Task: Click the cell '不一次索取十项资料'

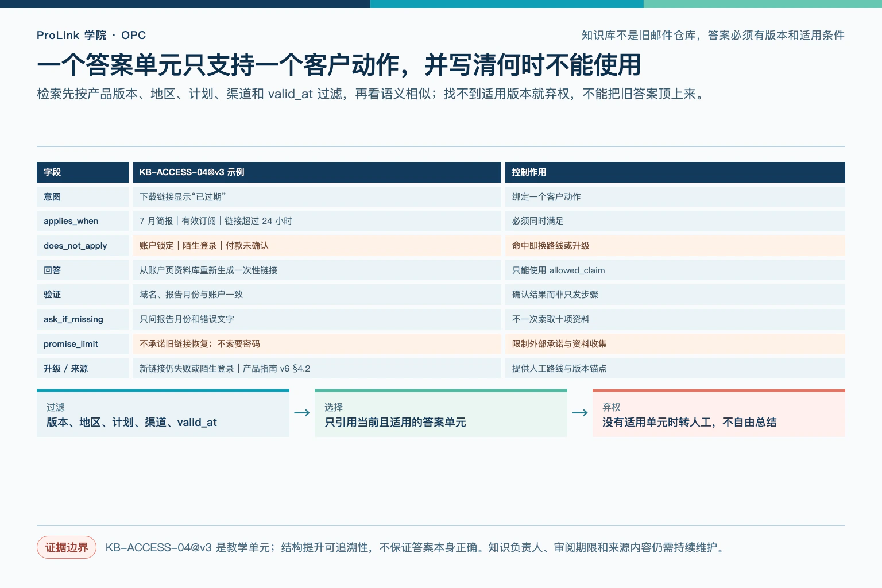Action: pos(675,319)
